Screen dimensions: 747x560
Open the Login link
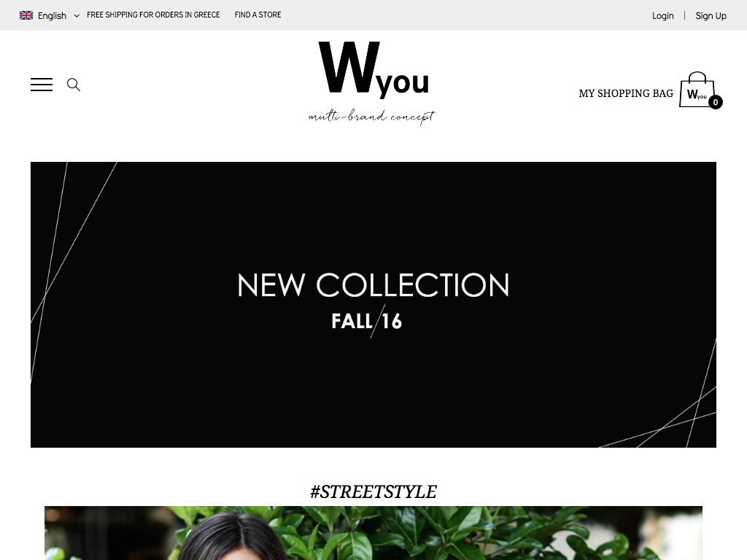[662, 16]
